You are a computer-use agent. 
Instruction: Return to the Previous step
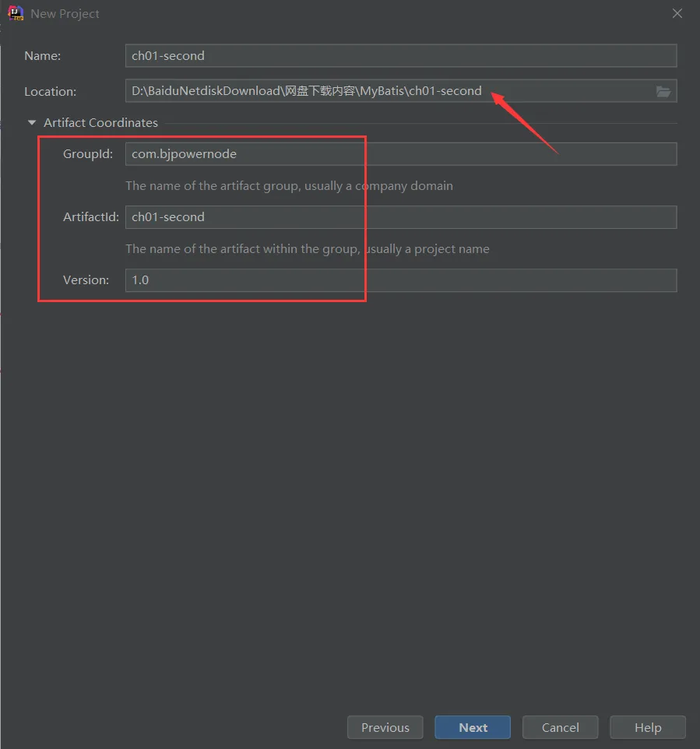click(x=385, y=727)
